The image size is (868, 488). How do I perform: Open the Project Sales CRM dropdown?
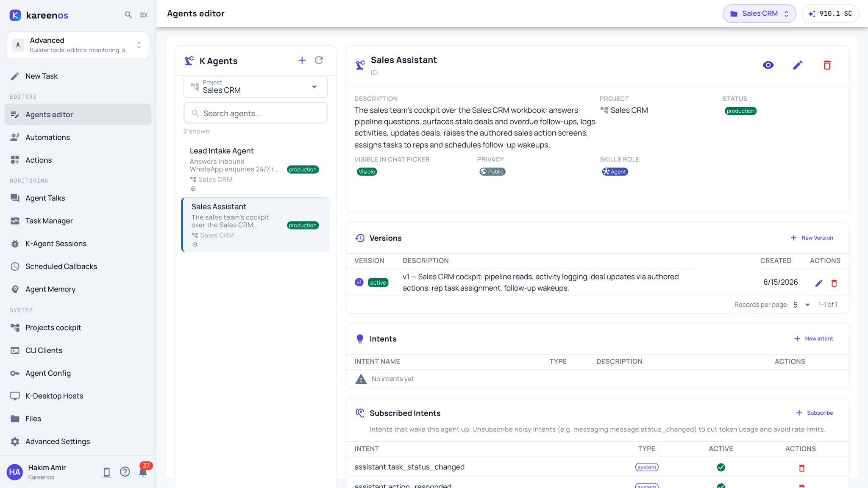pyautogui.click(x=256, y=87)
